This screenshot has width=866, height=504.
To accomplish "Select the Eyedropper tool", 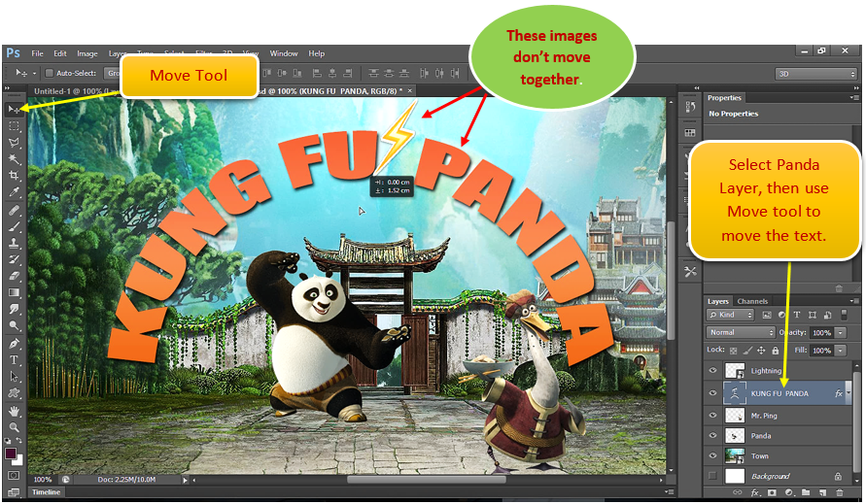I will tap(14, 192).
